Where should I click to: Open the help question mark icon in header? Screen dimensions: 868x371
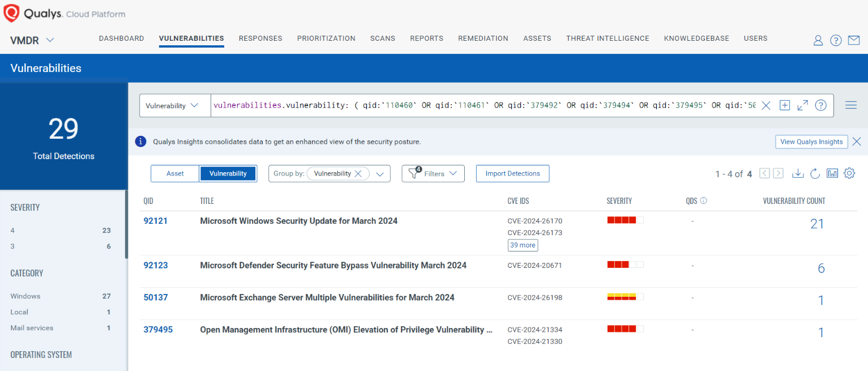(836, 40)
